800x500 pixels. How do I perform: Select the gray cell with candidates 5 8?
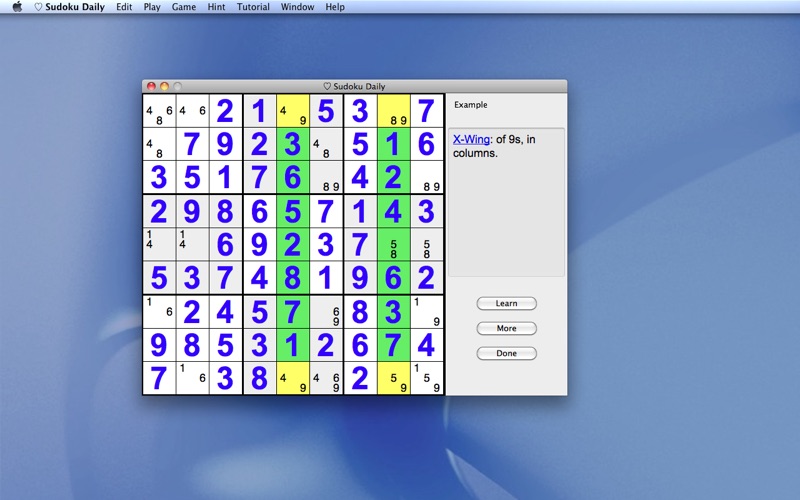(x=427, y=244)
